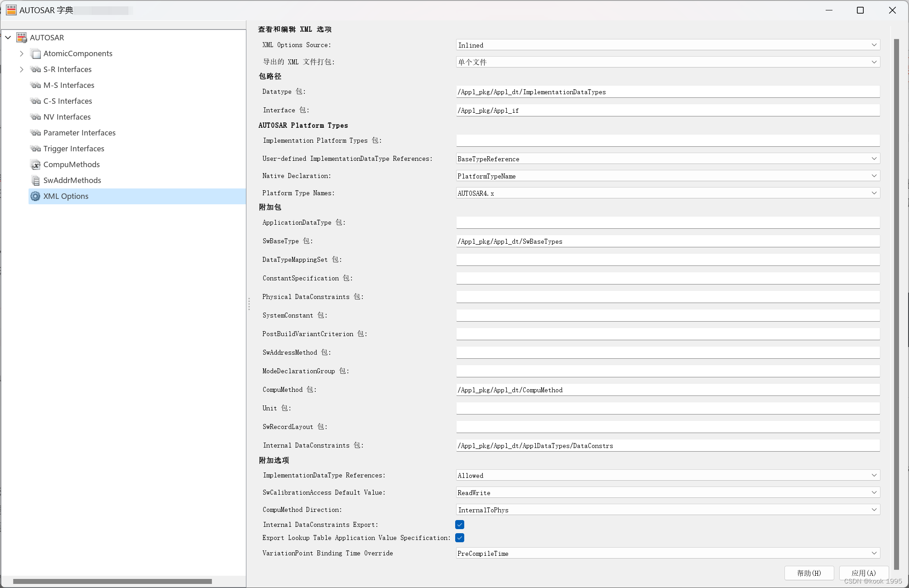Image resolution: width=909 pixels, height=588 pixels.
Task: Click the NV Interfaces icon
Action: coord(36,117)
